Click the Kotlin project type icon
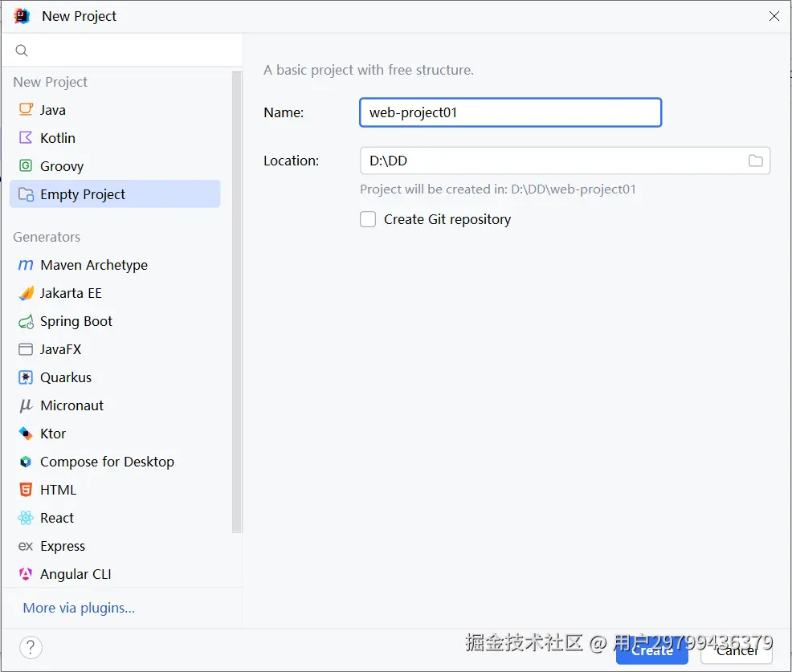Viewport: 792px width, 672px height. [26, 138]
